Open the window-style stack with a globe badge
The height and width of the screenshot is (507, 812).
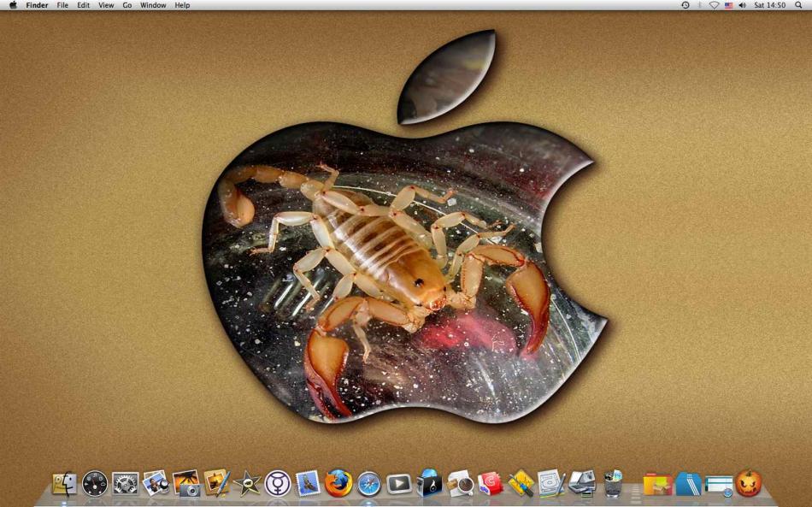tap(719, 486)
